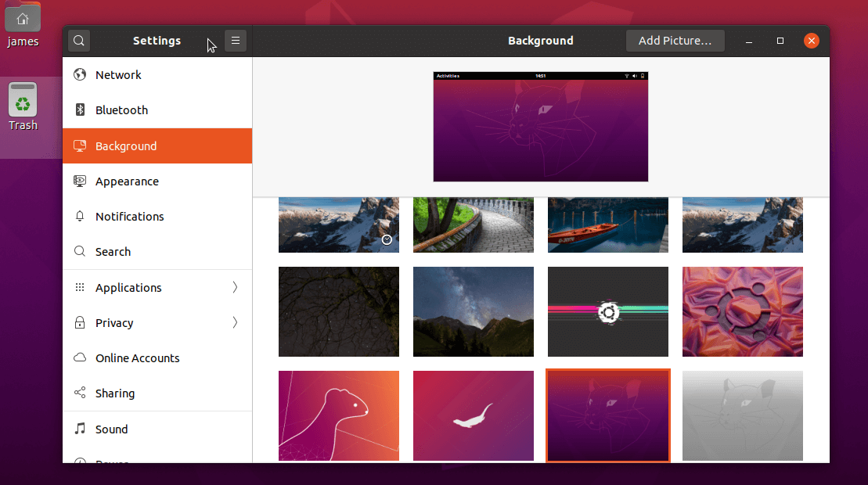
Task: Go to Appearance settings
Action: (157, 181)
